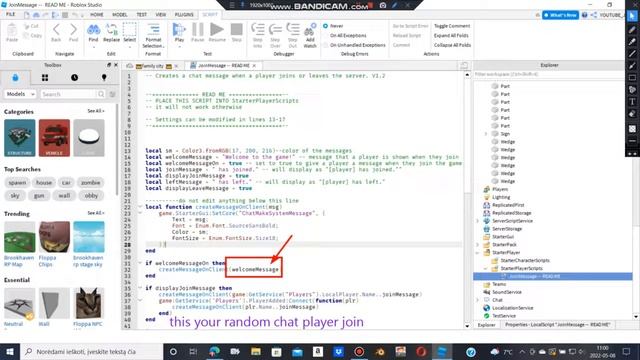The height and width of the screenshot is (360, 640).
Task: Click Step Into debugger icon
Action: click(x=258, y=35)
